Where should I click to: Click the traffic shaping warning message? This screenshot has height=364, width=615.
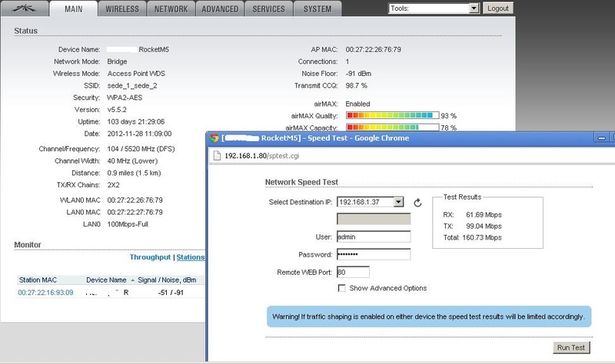tap(429, 316)
